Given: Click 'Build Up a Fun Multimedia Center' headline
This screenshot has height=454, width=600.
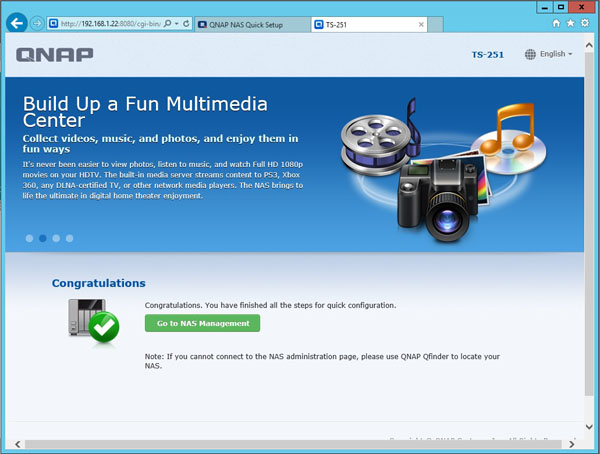Looking at the screenshot, I should pos(145,112).
